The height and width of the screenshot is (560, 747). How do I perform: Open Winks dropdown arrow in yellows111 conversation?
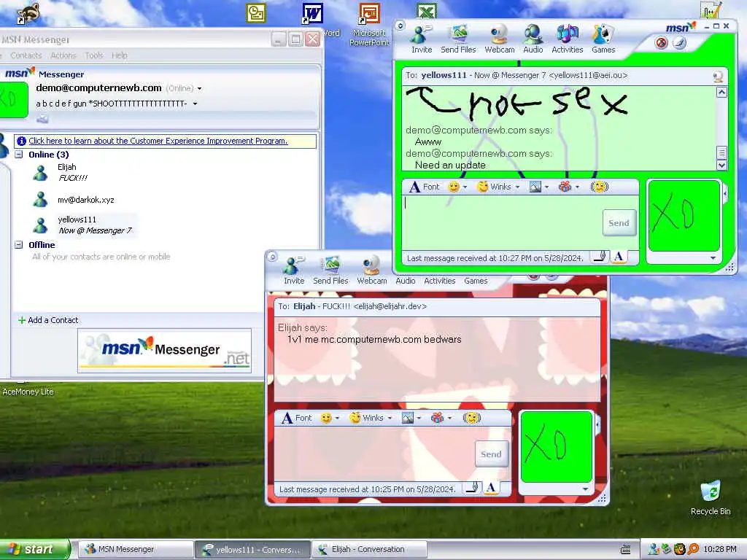click(517, 187)
